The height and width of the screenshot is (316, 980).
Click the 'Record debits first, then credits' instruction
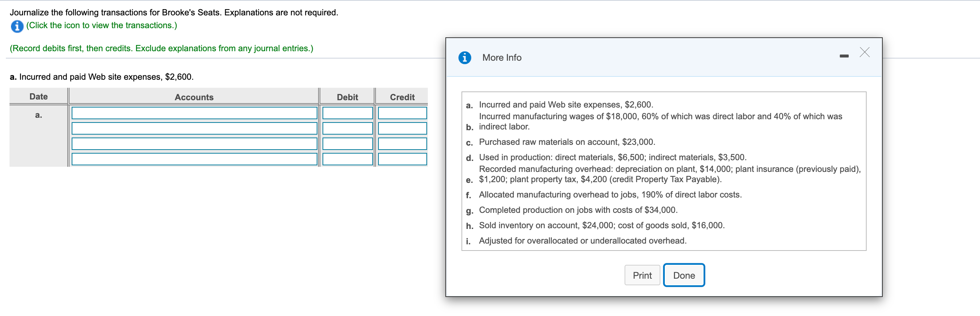pyautogui.click(x=162, y=48)
